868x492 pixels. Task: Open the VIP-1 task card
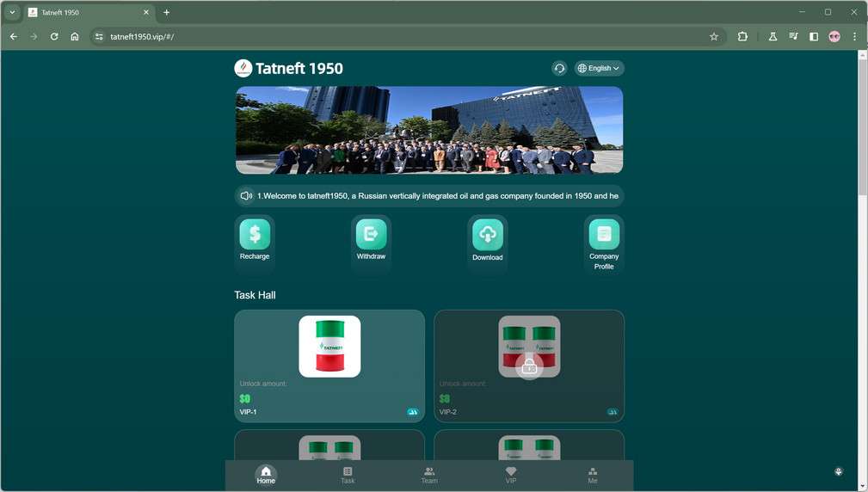tap(329, 366)
